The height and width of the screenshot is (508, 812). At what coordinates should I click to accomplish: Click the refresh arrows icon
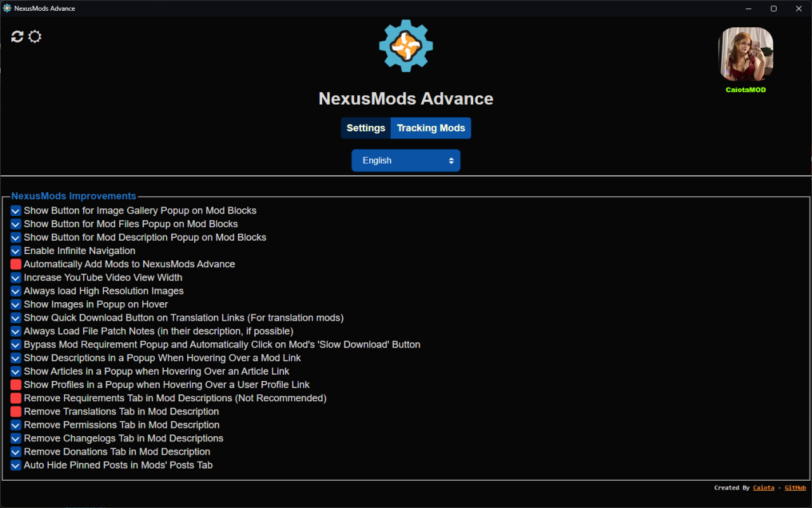click(17, 37)
